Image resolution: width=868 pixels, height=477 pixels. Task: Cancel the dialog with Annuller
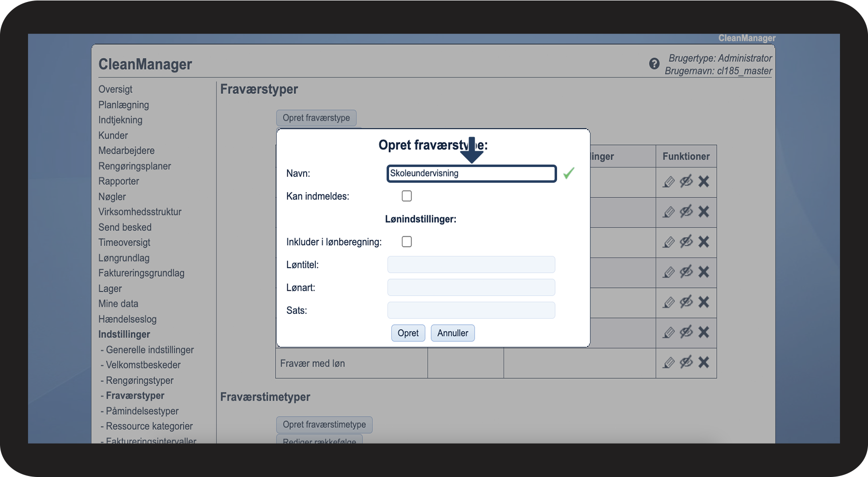pos(452,333)
